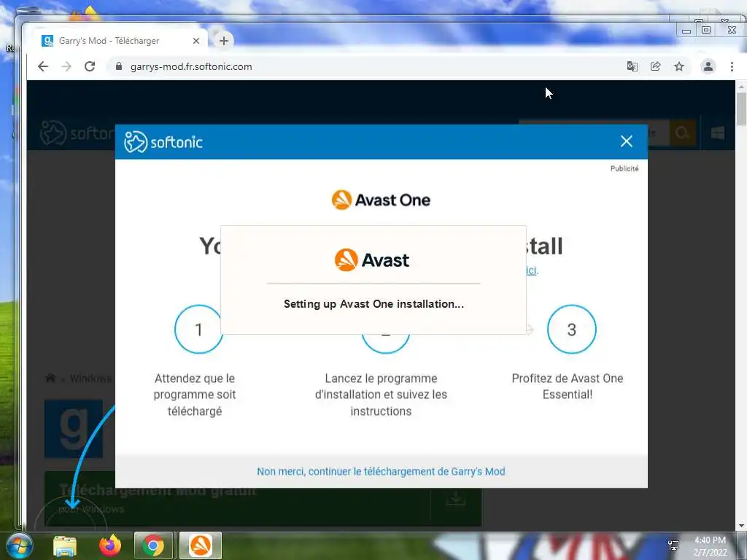Close the Garry's Mod tab
The image size is (747, 560).
click(x=196, y=41)
